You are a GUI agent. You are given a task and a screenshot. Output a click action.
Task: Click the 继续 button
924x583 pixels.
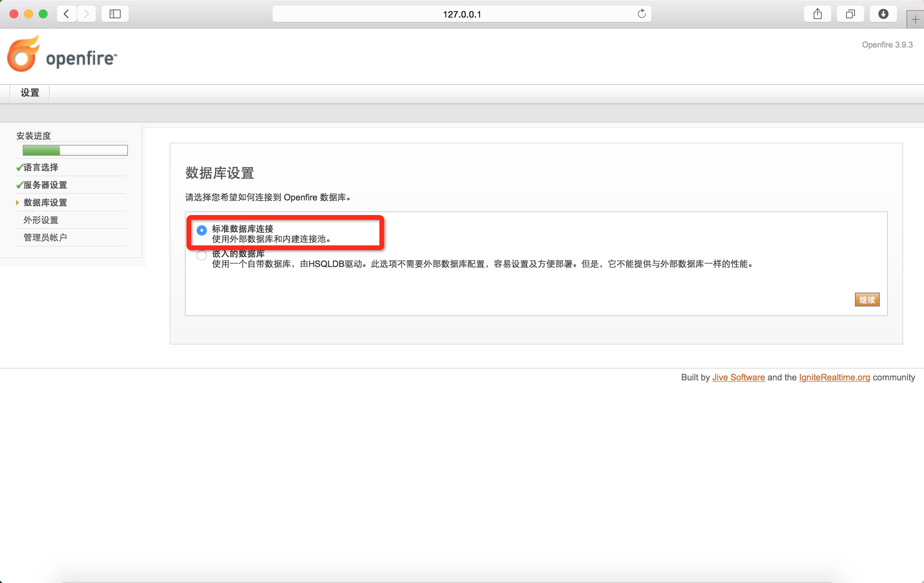pyautogui.click(x=867, y=300)
